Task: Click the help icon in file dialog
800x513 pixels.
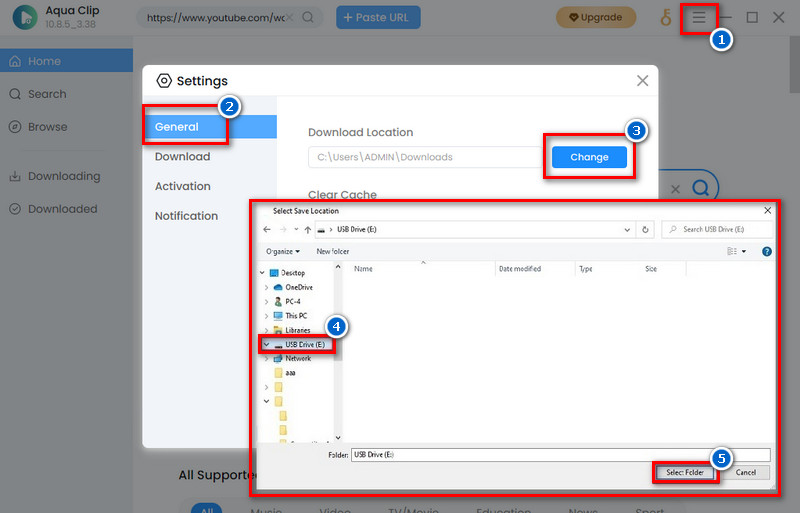Action: coord(766,251)
